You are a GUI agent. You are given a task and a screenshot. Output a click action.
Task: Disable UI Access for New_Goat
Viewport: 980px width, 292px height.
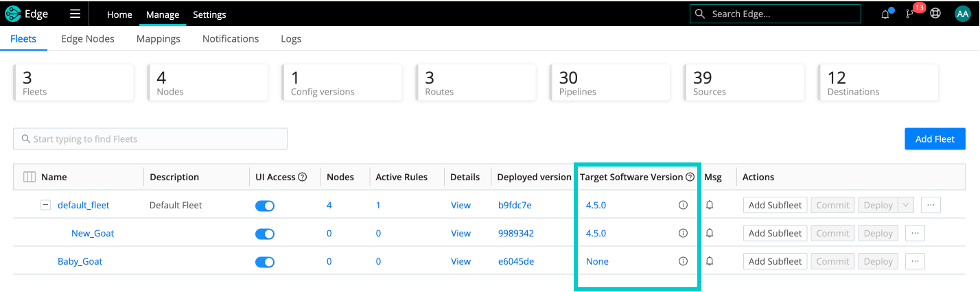(x=265, y=234)
